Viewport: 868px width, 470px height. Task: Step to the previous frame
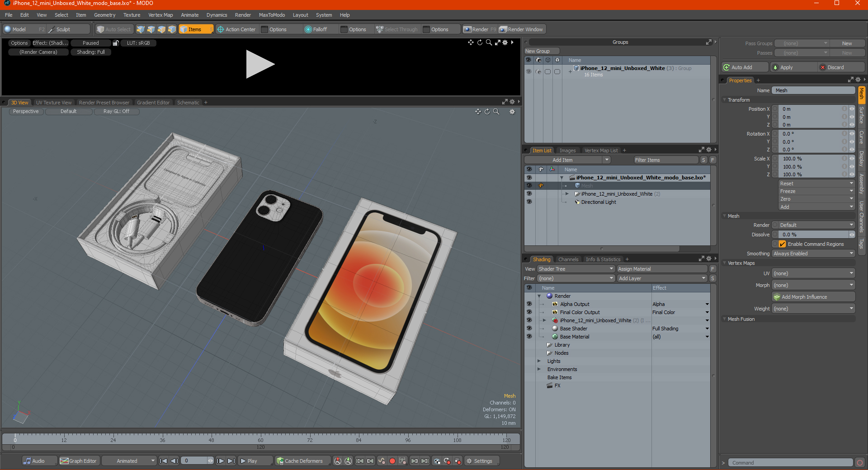(174, 461)
